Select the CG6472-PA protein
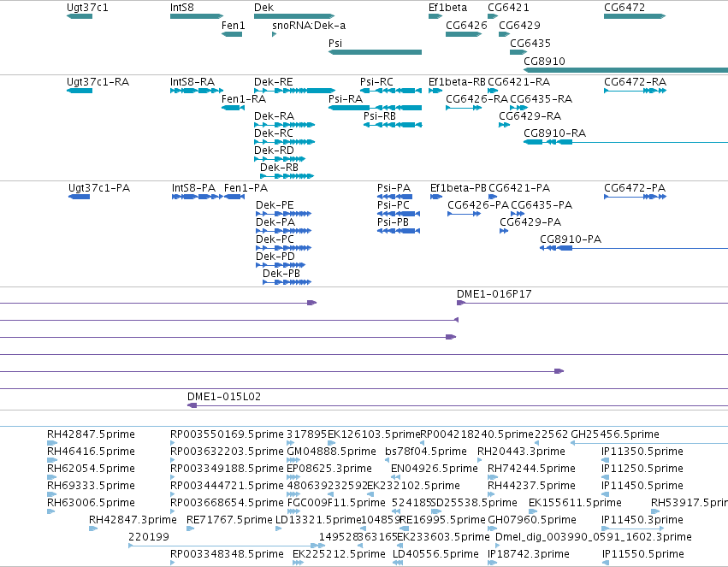This screenshot has height=567, width=728. click(635, 197)
